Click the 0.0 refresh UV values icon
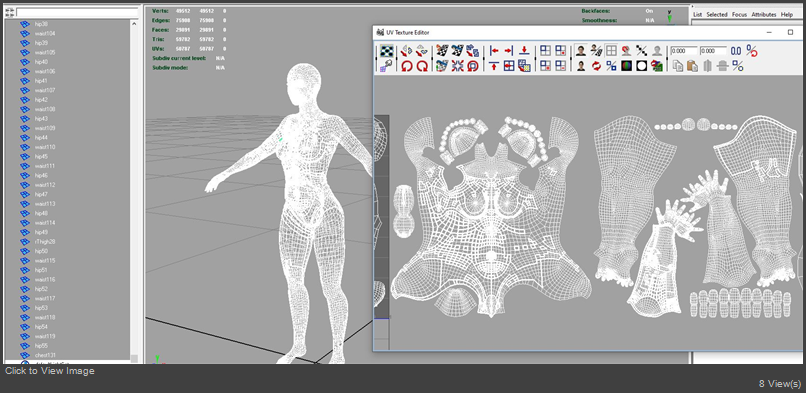The width and height of the screenshot is (806, 393). pos(736,51)
